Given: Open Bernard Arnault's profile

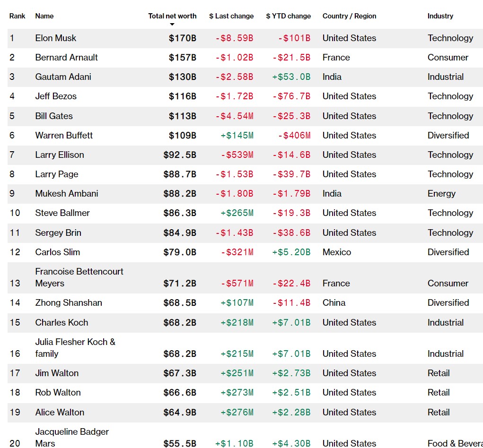Looking at the screenshot, I should (x=66, y=58).
